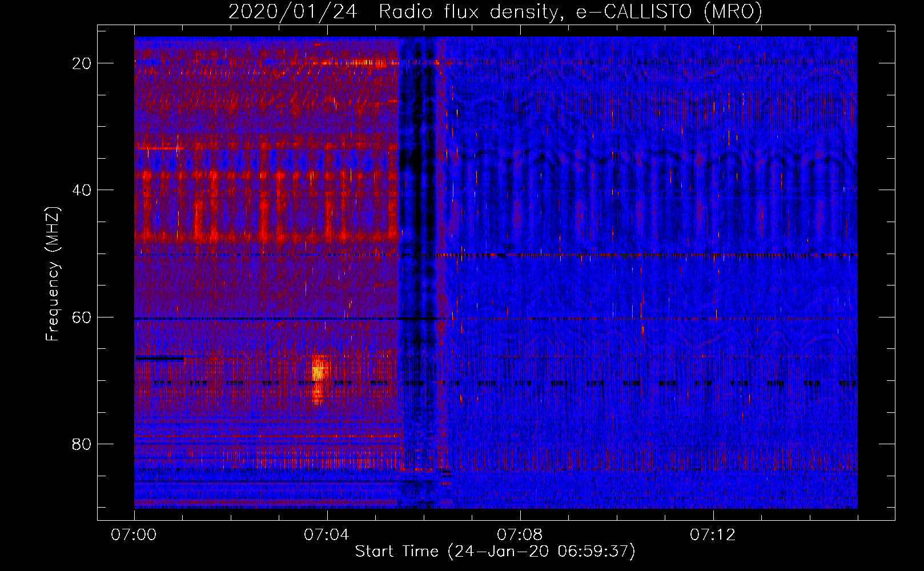Click the 40 MHz frequency tick label
The width and height of the screenshot is (924, 571).
click(x=82, y=190)
